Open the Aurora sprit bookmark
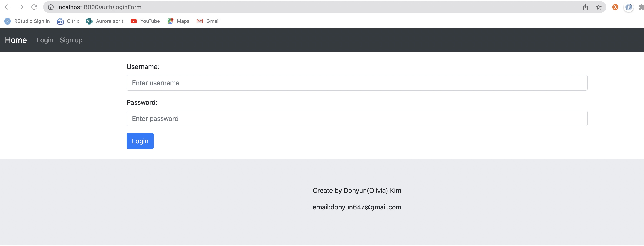This screenshot has width=644, height=246. 104,21
